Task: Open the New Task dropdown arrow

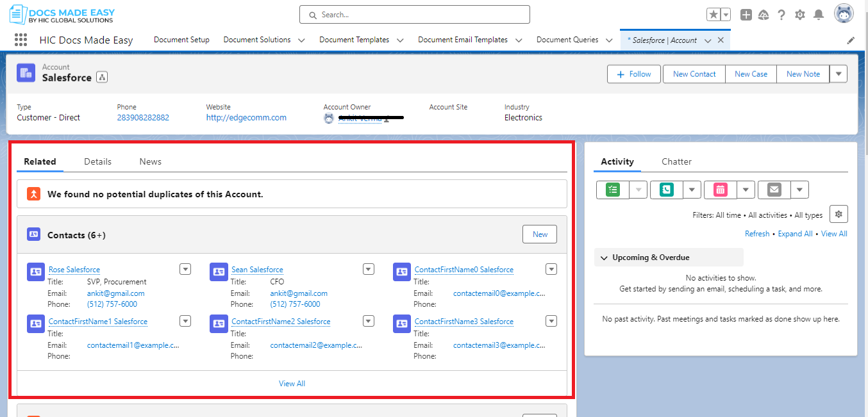Action: 638,190
